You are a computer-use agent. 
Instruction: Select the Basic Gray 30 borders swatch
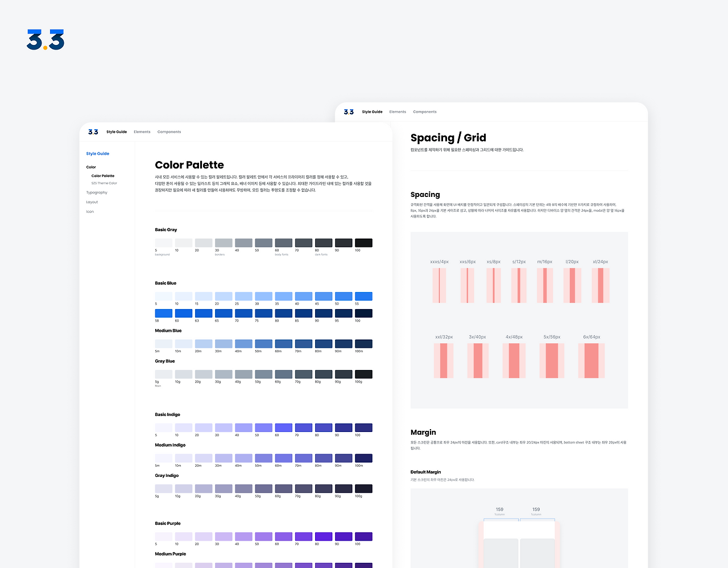pyautogui.click(x=224, y=243)
